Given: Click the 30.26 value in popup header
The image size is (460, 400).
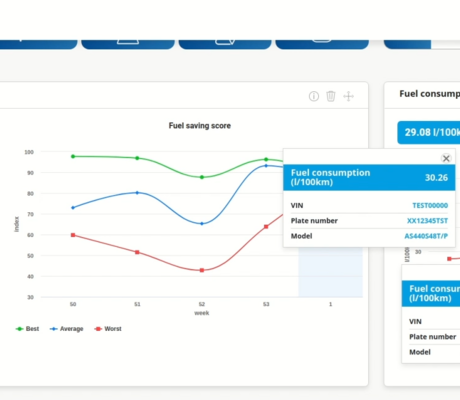Looking at the screenshot, I should (x=436, y=178).
